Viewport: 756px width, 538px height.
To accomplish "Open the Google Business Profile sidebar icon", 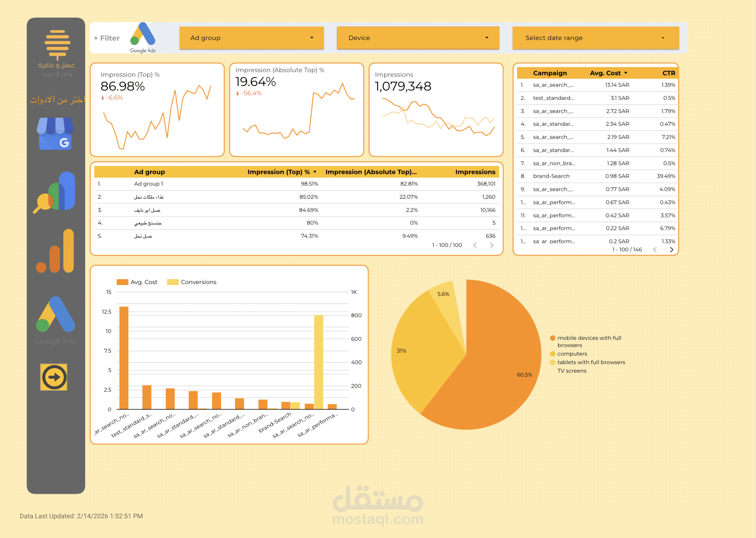I will (55, 134).
